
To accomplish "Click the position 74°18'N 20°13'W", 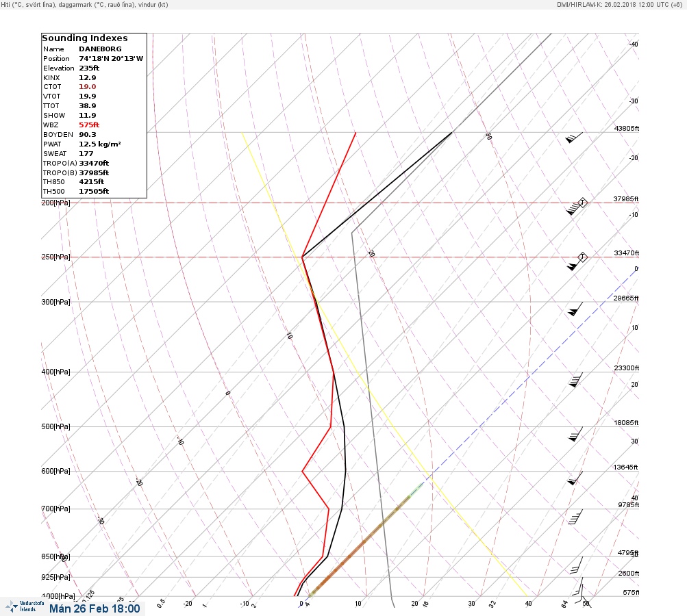I will [111, 59].
